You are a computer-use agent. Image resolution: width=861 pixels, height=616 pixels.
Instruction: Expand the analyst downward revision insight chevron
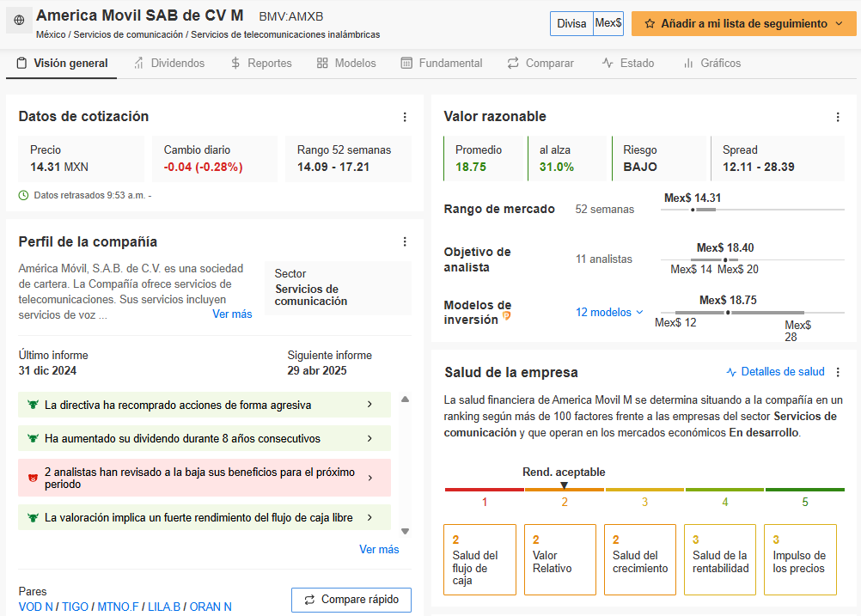pyautogui.click(x=370, y=479)
